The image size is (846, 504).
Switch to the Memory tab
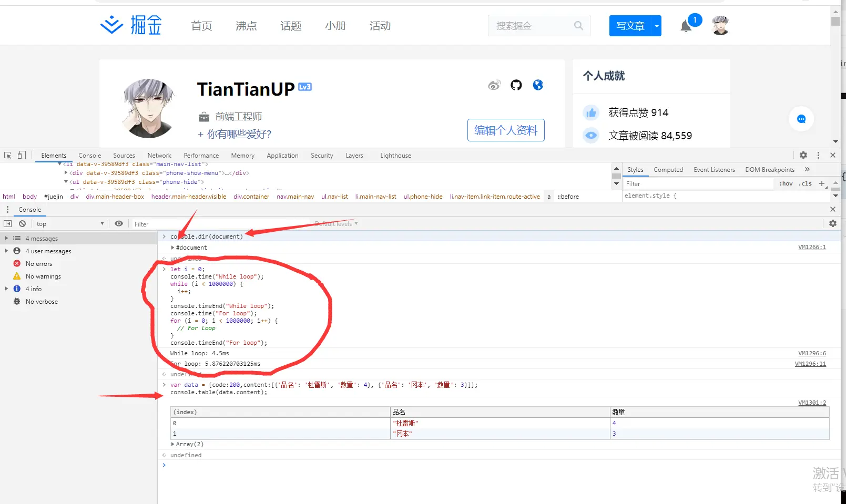click(242, 156)
